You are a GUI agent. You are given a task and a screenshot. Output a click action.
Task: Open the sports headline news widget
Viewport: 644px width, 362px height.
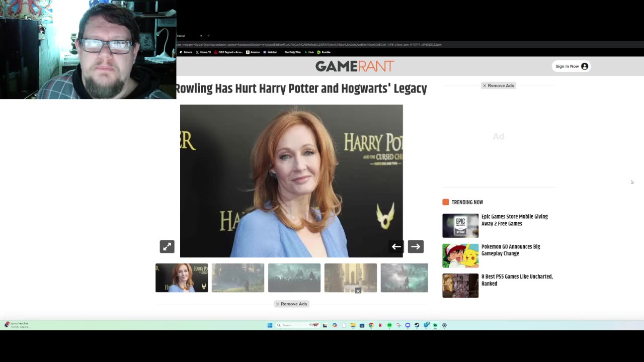(17, 325)
